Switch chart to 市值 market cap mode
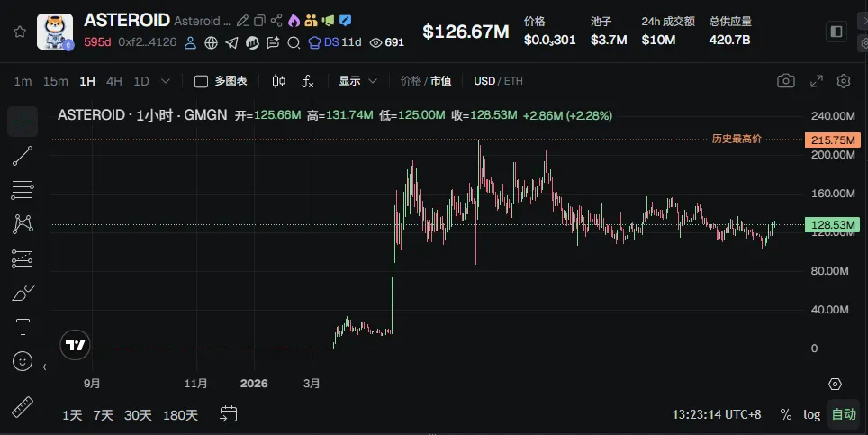 pyautogui.click(x=440, y=81)
